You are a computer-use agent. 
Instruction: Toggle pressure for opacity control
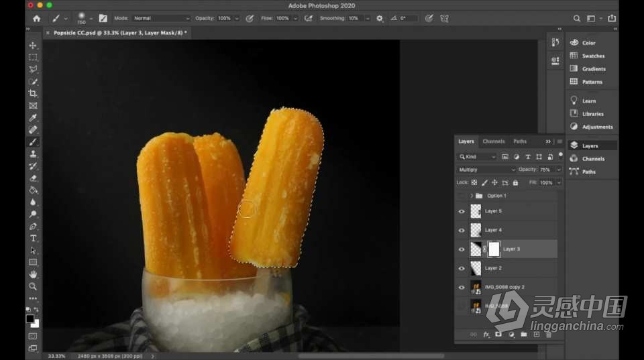pos(250,19)
